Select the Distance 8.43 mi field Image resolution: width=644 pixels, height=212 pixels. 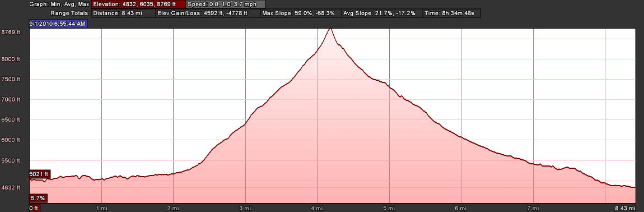124,13
